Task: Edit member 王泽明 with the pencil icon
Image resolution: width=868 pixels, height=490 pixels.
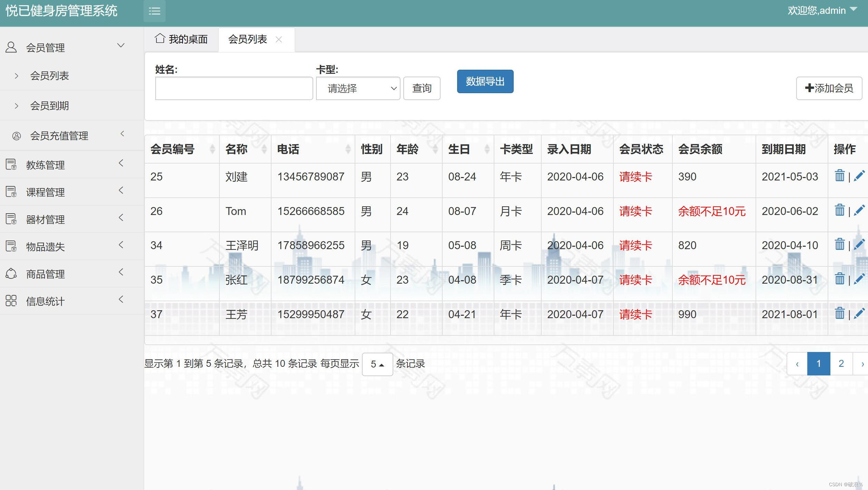Action: (859, 244)
